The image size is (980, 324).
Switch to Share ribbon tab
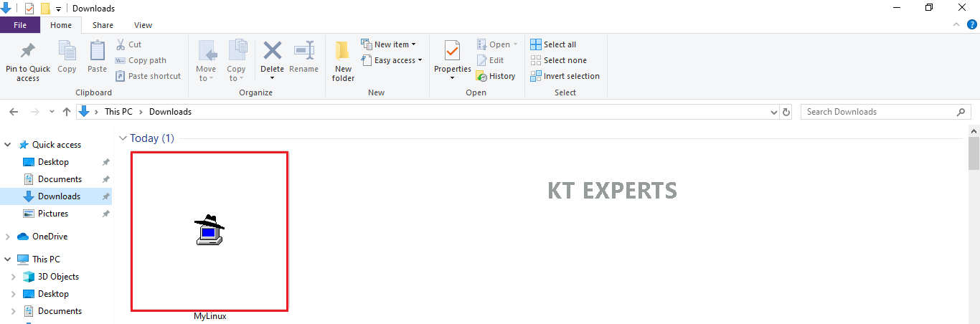103,25
